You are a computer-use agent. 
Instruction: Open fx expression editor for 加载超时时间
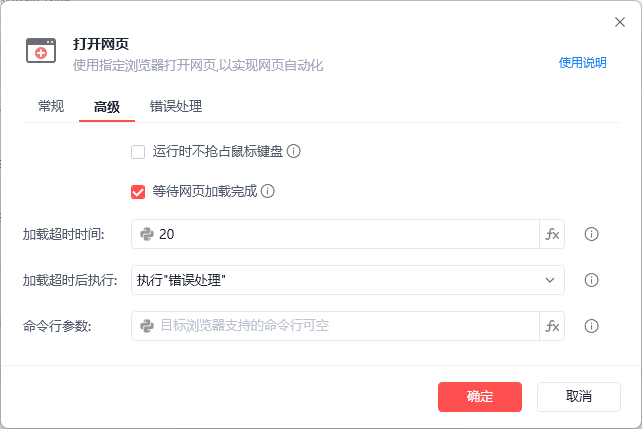[552, 234]
